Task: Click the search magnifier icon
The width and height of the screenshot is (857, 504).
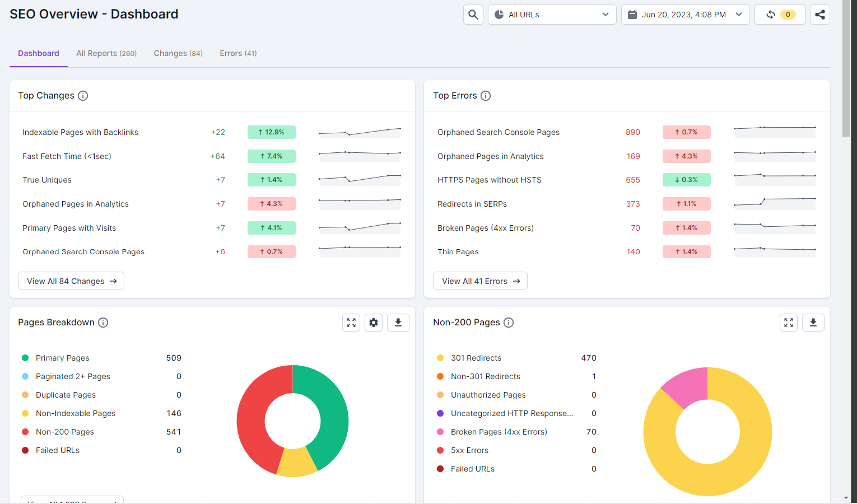Action: (x=473, y=15)
